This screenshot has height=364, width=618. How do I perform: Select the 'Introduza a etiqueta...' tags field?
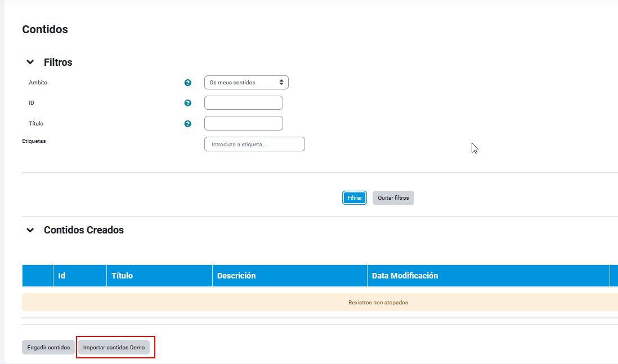coord(254,144)
